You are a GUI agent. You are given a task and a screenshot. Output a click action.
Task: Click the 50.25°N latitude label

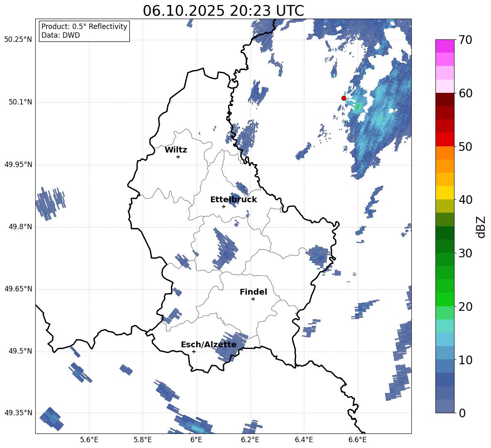point(18,40)
